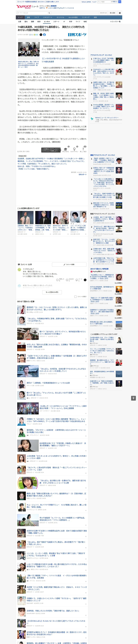Open the 【公演レポート】ASTROジンジン article
The width and height of the screenshot is (138, 644).
pos(63,407)
